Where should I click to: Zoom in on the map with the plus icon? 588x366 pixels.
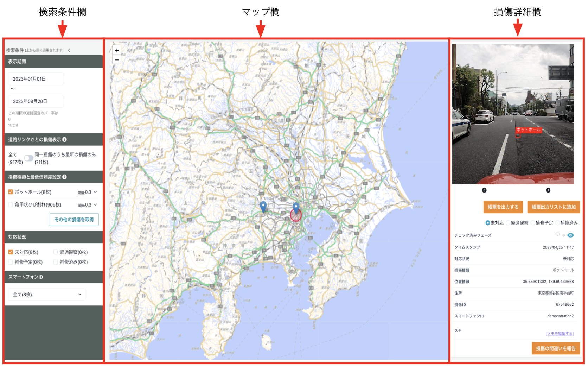pos(116,50)
